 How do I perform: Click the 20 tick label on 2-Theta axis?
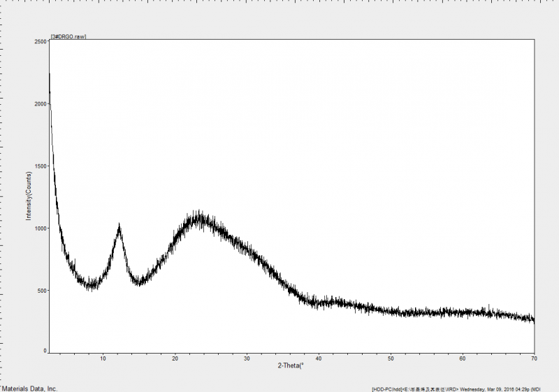tap(175, 358)
